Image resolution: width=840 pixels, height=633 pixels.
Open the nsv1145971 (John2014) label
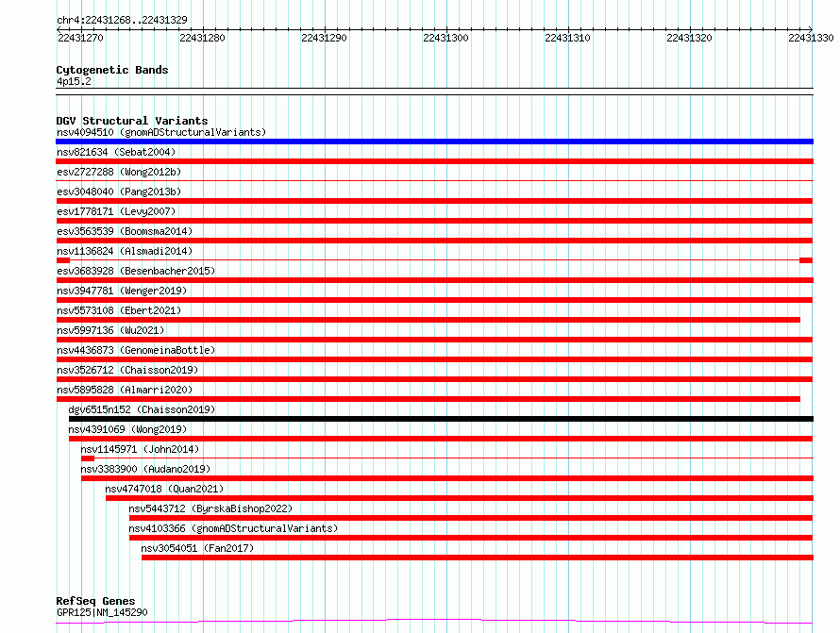[x=140, y=449]
